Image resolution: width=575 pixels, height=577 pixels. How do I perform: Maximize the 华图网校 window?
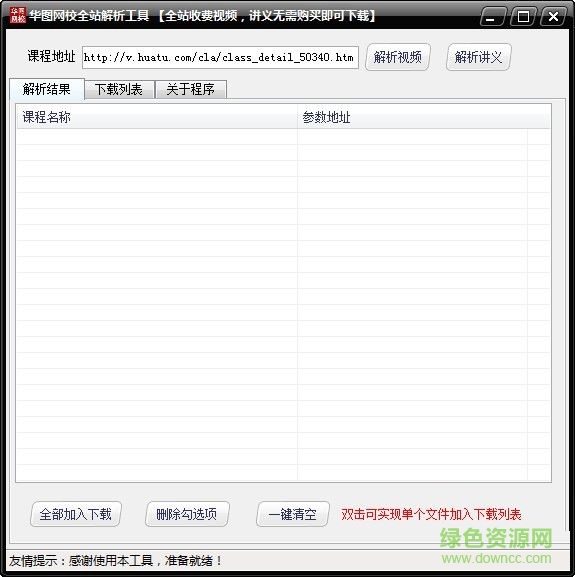[x=523, y=17]
